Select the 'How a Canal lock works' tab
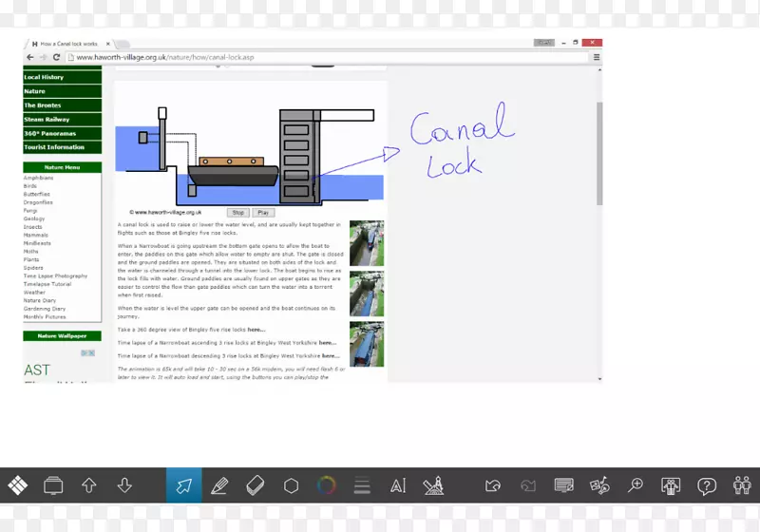Screen dimensions: 760x532 point(66,44)
